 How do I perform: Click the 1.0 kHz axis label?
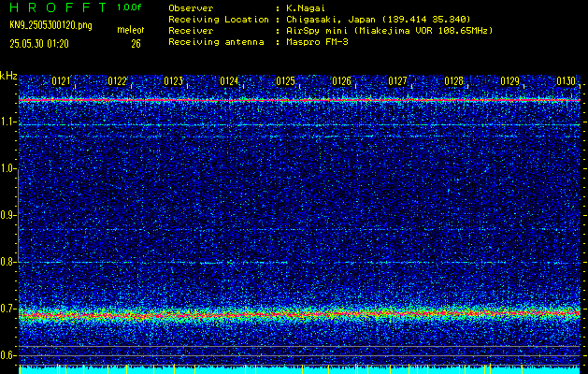point(8,169)
